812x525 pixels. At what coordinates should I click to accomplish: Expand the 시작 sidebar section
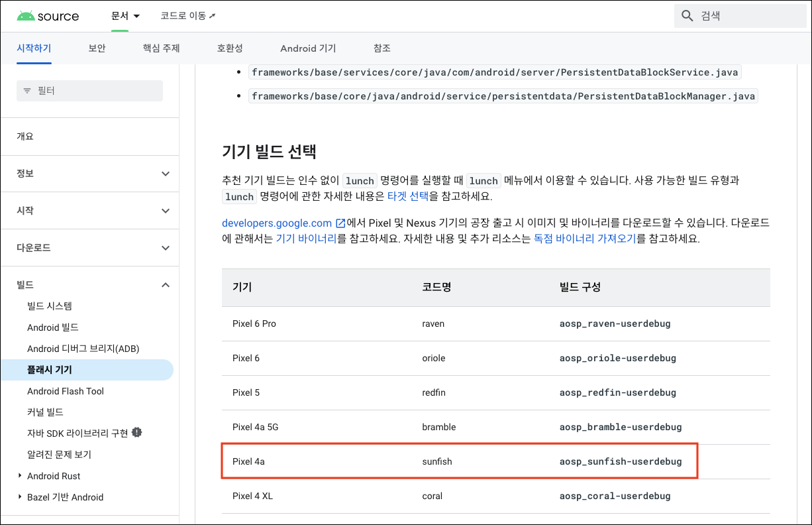[166, 211]
